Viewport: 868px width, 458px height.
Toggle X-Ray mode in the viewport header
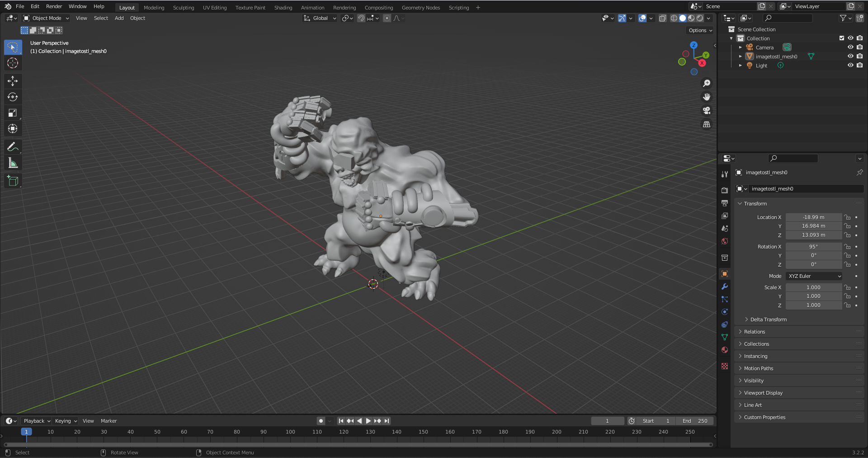(663, 18)
